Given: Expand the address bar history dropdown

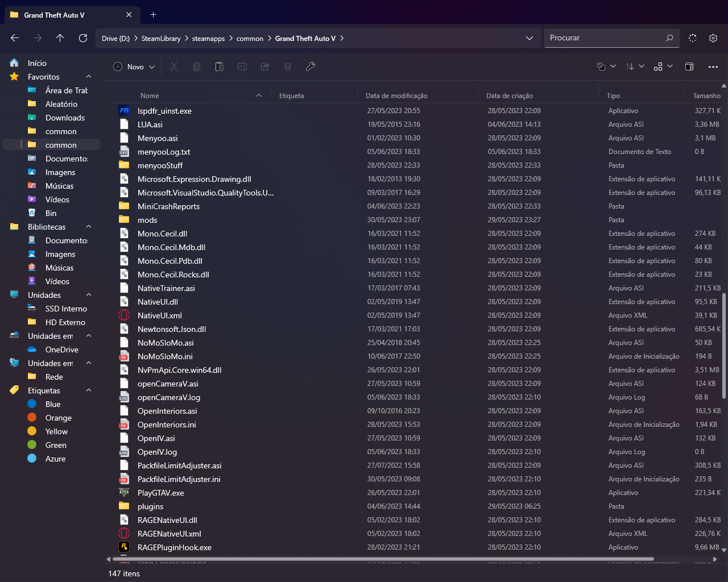Looking at the screenshot, I should tap(530, 38).
